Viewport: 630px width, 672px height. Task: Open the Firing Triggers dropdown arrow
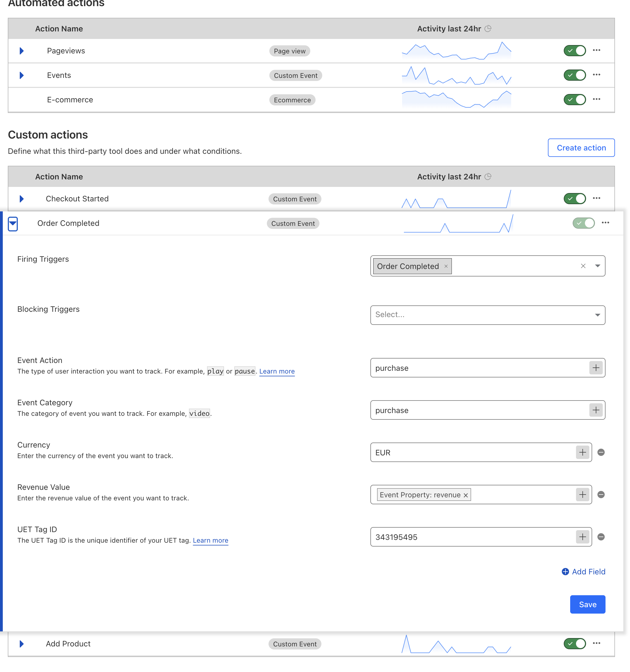[x=597, y=266]
